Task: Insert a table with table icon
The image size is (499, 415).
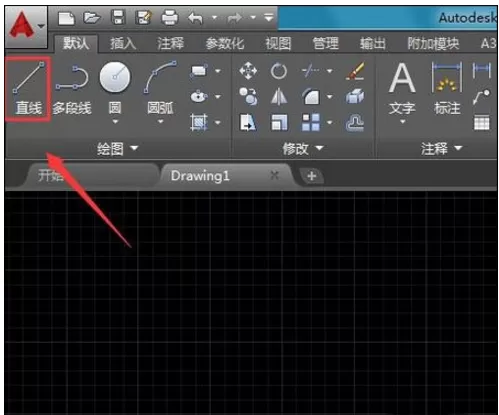Action: point(482,122)
